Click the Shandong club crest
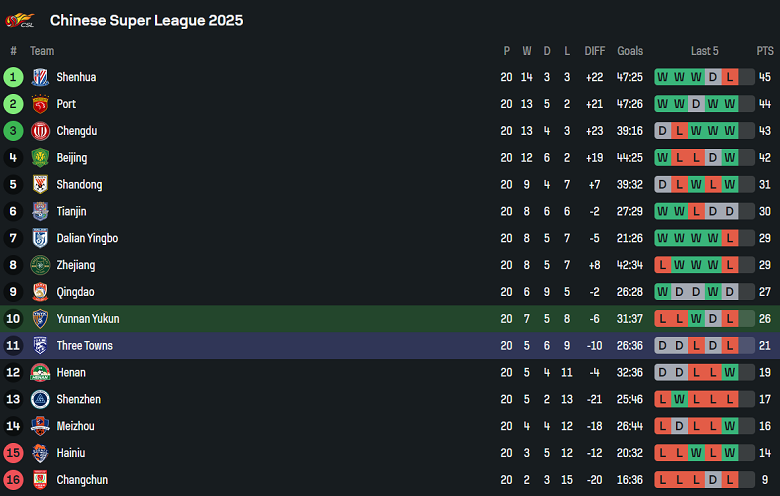Screen dimensions: 780x496 pyautogui.click(x=40, y=185)
